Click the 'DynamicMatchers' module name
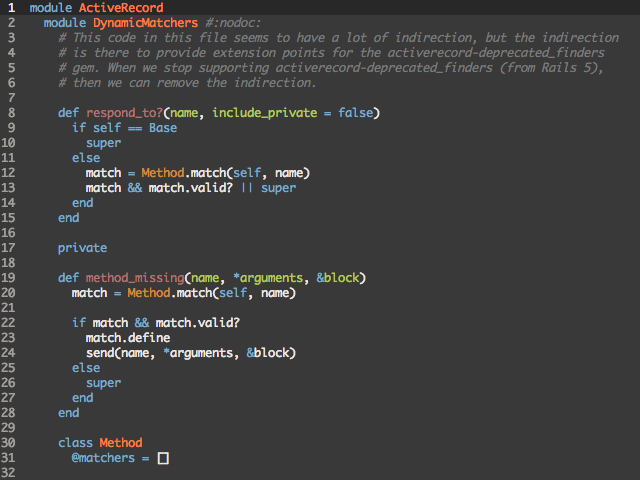Image resolution: width=640 pixels, height=480 pixels. point(145,23)
